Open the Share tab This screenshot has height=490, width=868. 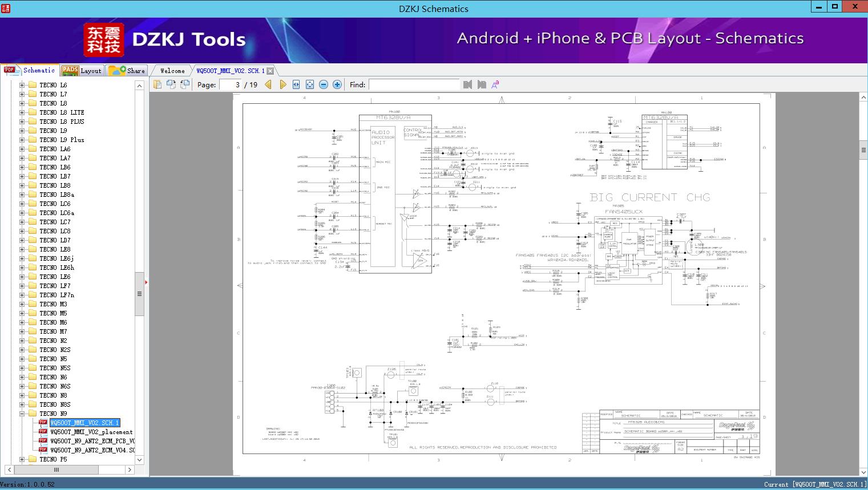tap(127, 71)
